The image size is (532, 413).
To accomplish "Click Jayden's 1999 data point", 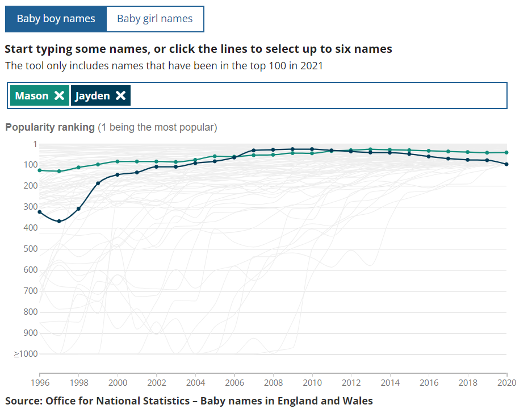I will 98,183.
